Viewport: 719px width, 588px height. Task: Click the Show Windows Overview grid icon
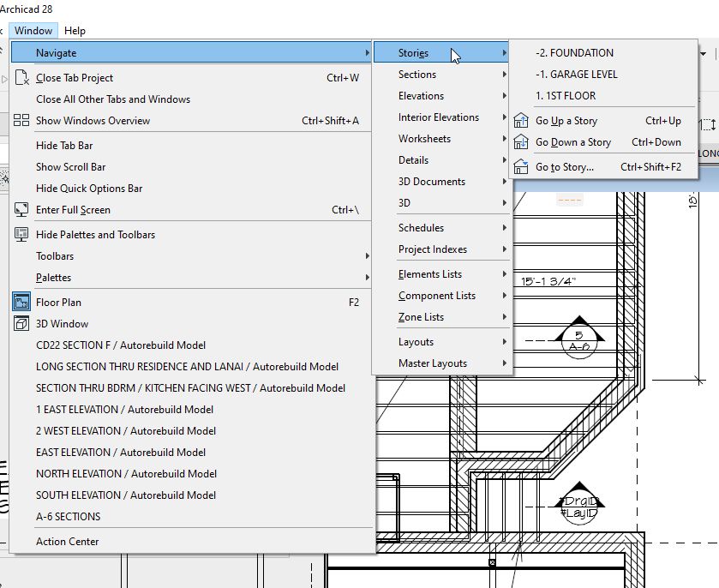[21, 120]
